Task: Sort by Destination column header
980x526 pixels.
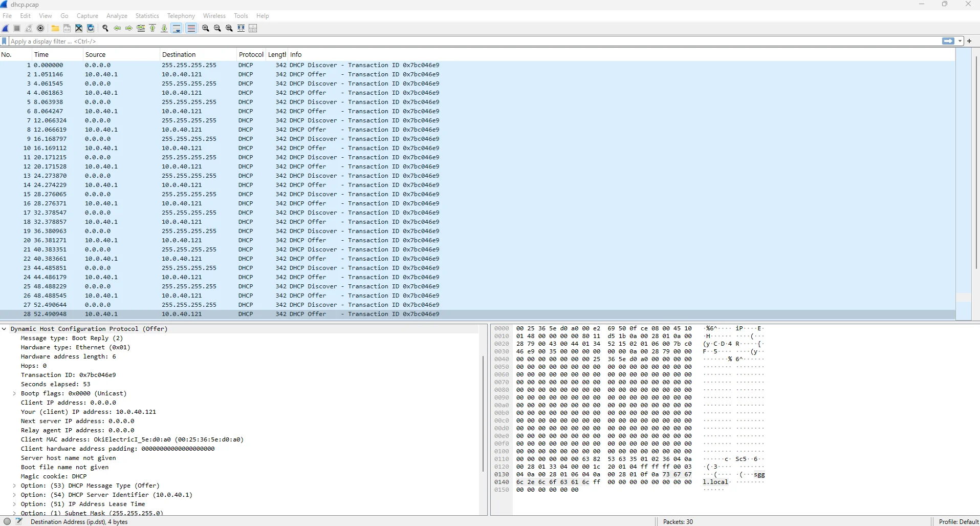Action: click(198, 54)
